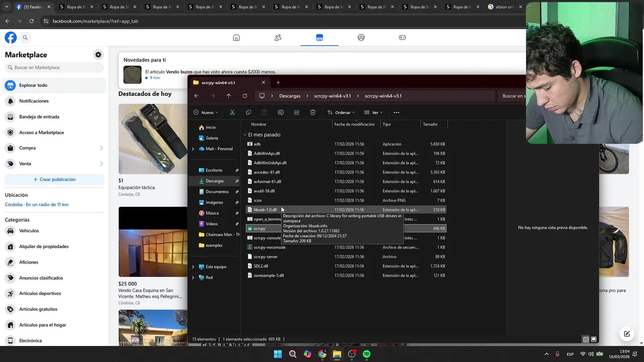Viewport: 644px width, 362px height.
Task: Open the Electrónica category
Action: pyautogui.click(x=54, y=341)
